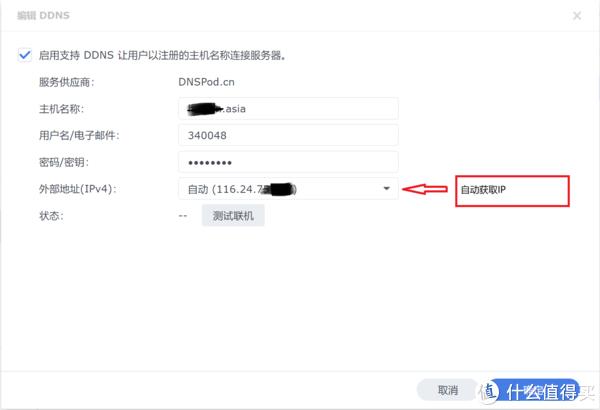The width and height of the screenshot is (600, 410).
Task: Click the 状态 dashes indicator
Action: 183,216
